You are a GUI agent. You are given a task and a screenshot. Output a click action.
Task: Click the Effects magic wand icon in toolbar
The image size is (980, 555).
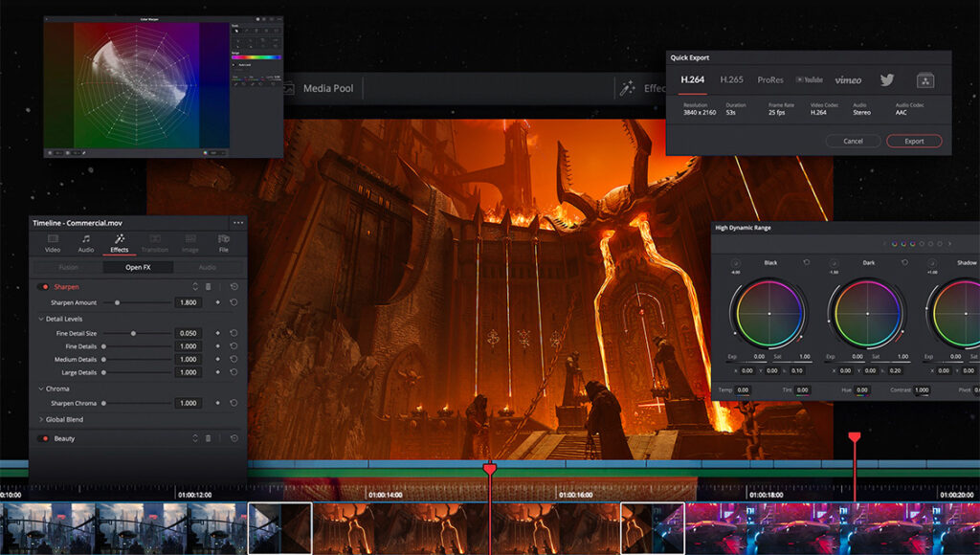[x=627, y=88]
